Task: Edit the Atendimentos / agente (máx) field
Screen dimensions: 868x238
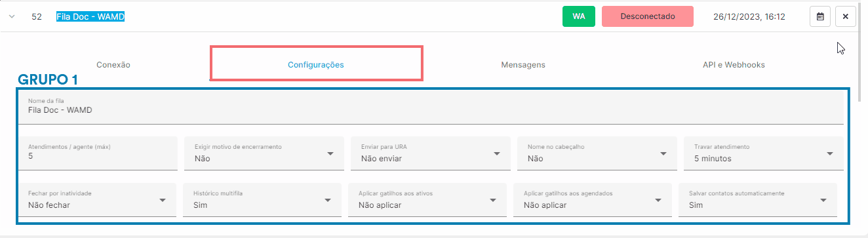Action: (x=99, y=153)
